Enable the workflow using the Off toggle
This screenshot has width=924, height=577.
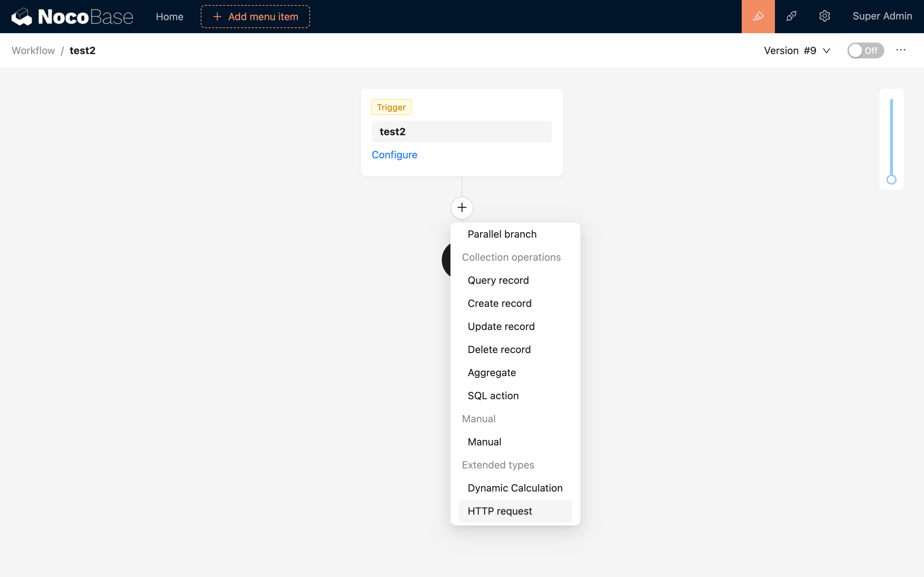[865, 50]
